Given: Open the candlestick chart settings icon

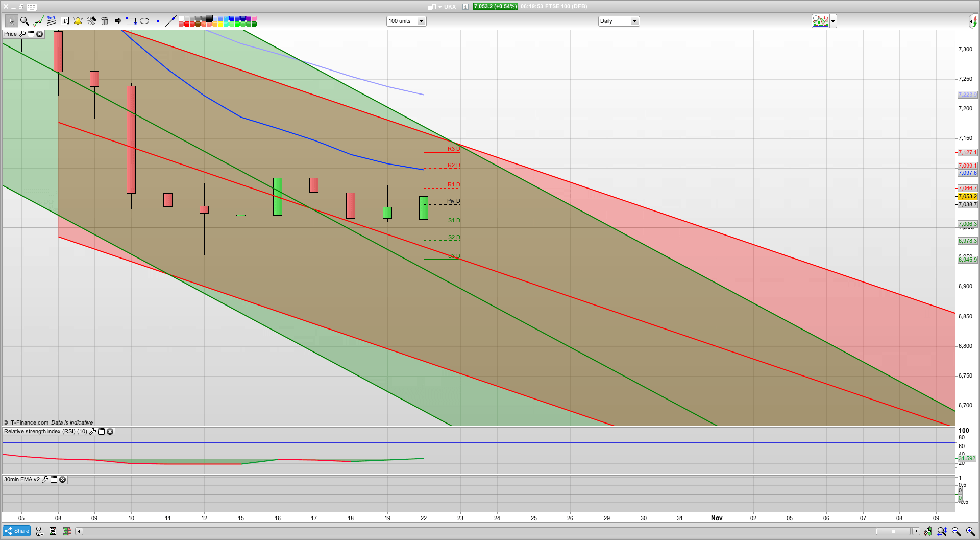Looking at the screenshot, I should click(x=927, y=531).
